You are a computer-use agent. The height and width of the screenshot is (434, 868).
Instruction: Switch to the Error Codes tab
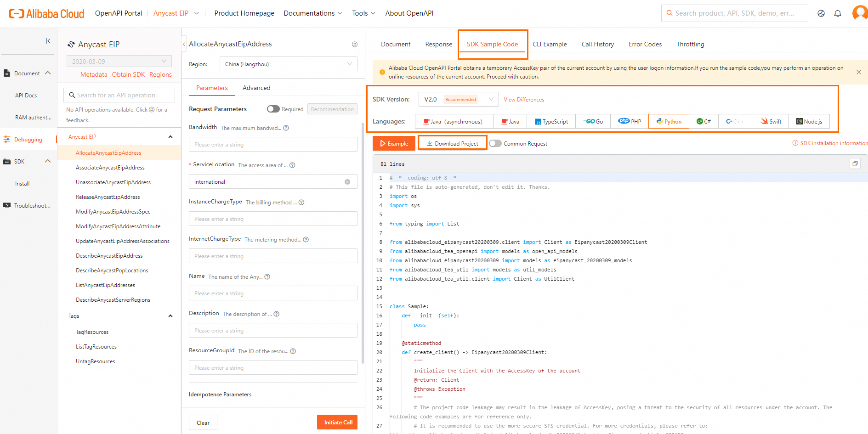coord(645,45)
